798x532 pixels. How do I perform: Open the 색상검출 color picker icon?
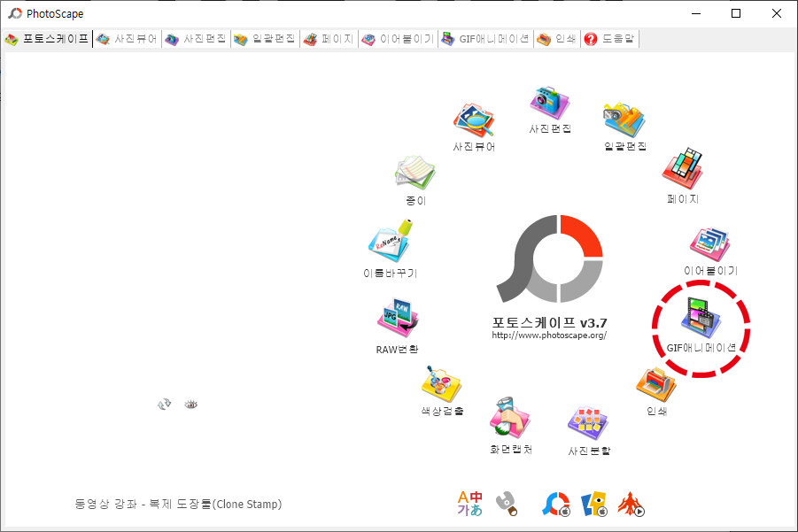point(441,384)
